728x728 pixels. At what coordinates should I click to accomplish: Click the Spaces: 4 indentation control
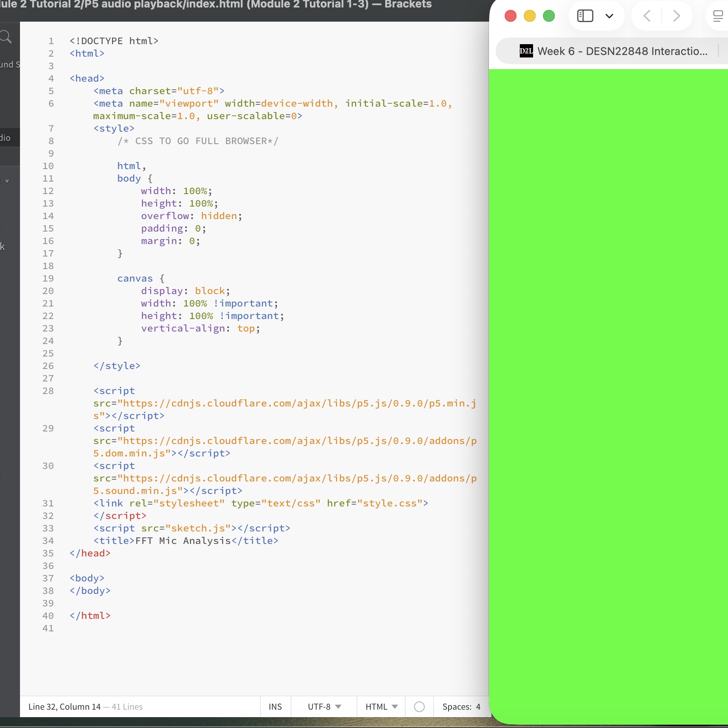coord(461,707)
